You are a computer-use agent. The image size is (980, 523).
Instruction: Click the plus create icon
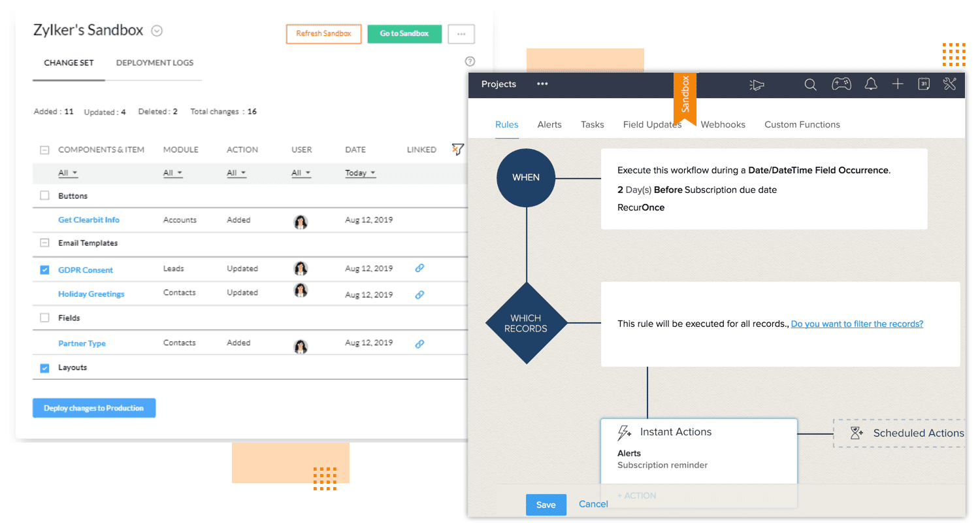tap(898, 84)
